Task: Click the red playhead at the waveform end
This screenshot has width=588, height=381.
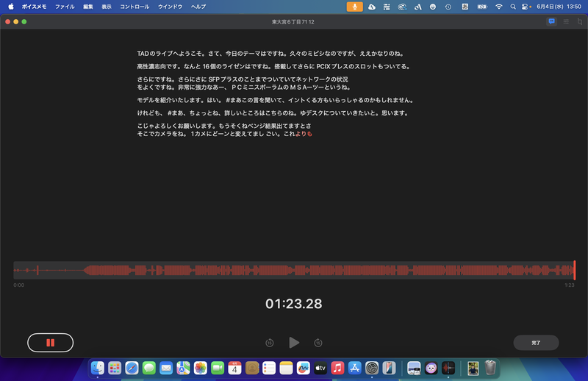Action: [574, 270]
